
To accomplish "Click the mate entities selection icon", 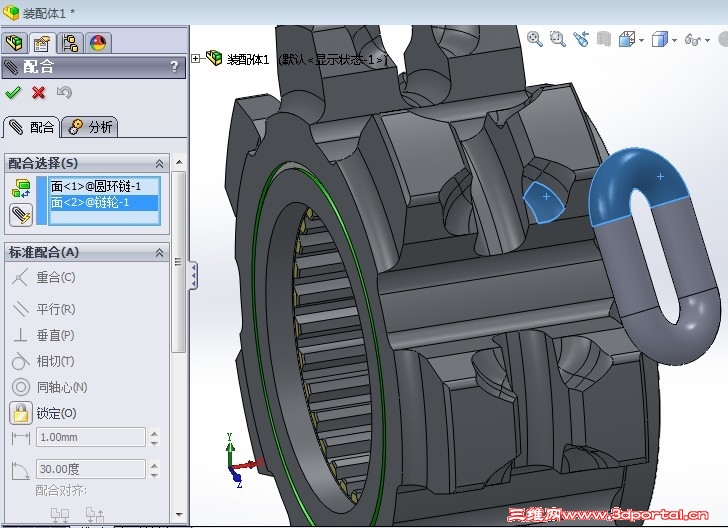I will pos(21,188).
